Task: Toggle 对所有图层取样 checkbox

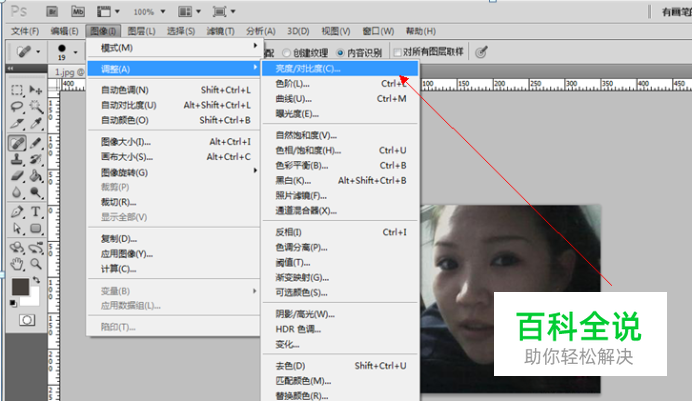Action: click(397, 52)
